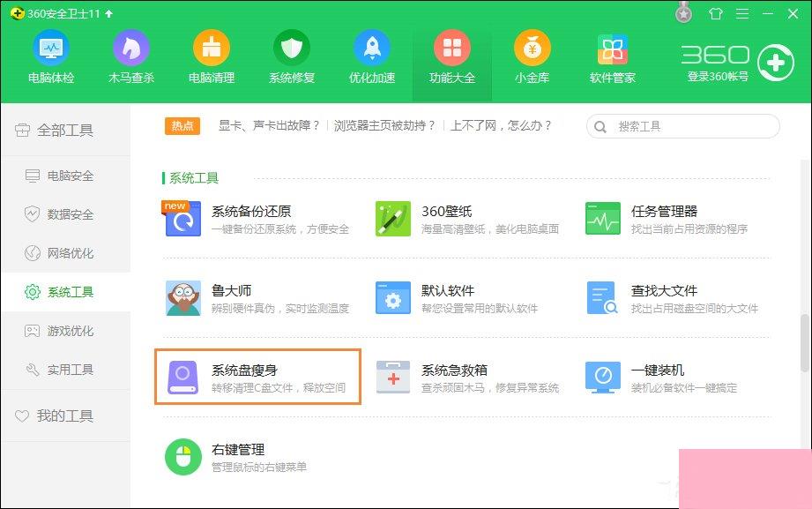Launch 右键管理 mouse icon
Screen dimensions: 812x509
[x=183, y=457]
